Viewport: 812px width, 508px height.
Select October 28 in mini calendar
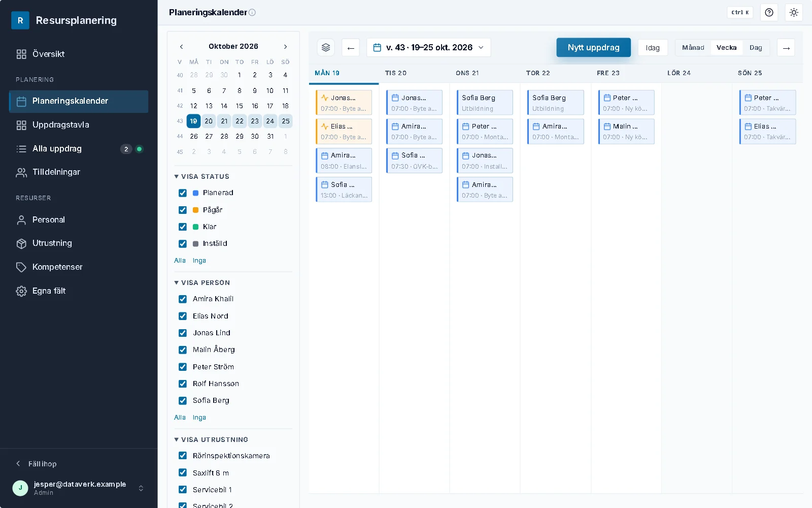224,136
